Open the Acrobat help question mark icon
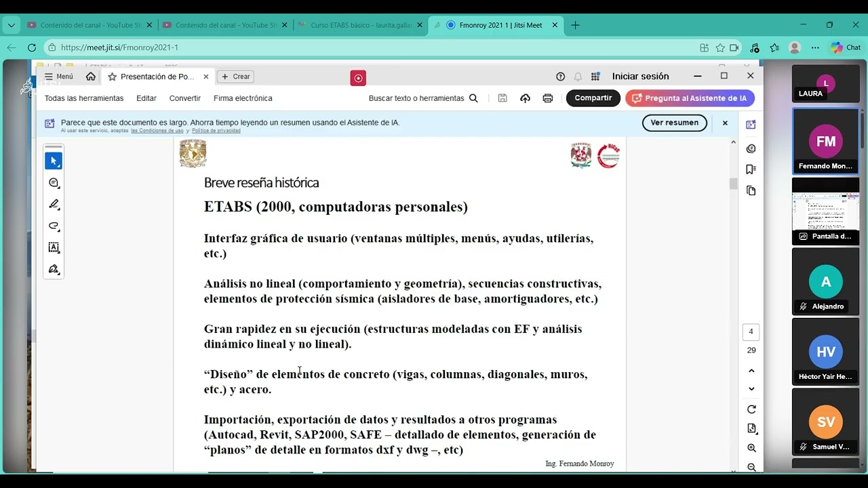 (560, 77)
